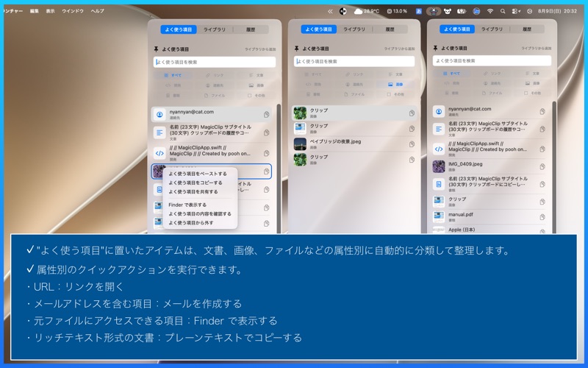This screenshot has width=588, height=368.
Task: Expand hidden menu bar icons with « chevron
Action: pyautogui.click(x=330, y=11)
